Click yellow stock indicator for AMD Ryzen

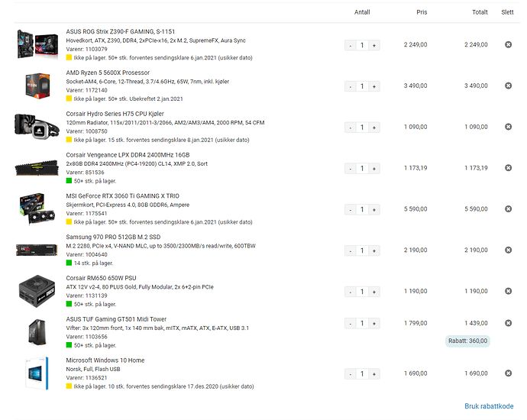[x=69, y=99]
